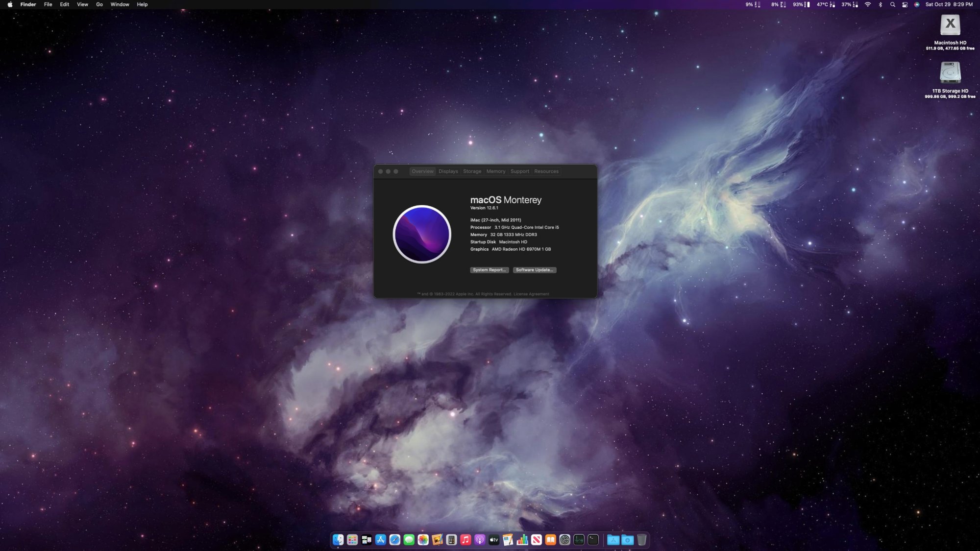This screenshot has height=551, width=980.
Task: Open Calculator from the Dock
Action: pyautogui.click(x=451, y=540)
